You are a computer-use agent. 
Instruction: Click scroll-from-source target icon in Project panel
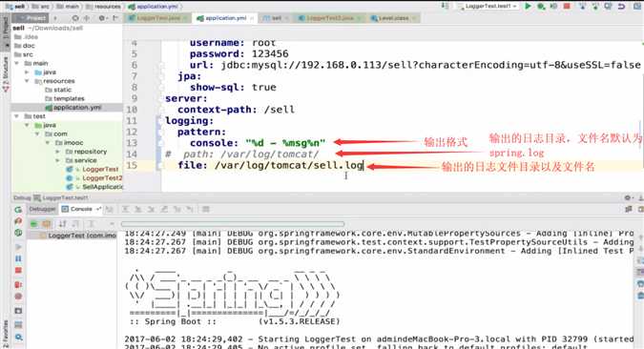click(x=75, y=18)
